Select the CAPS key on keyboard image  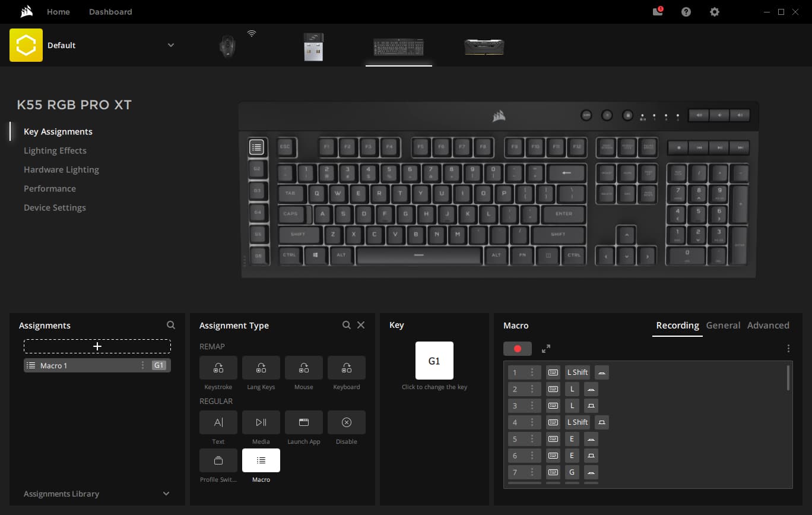pyautogui.click(x=290, y=214)
